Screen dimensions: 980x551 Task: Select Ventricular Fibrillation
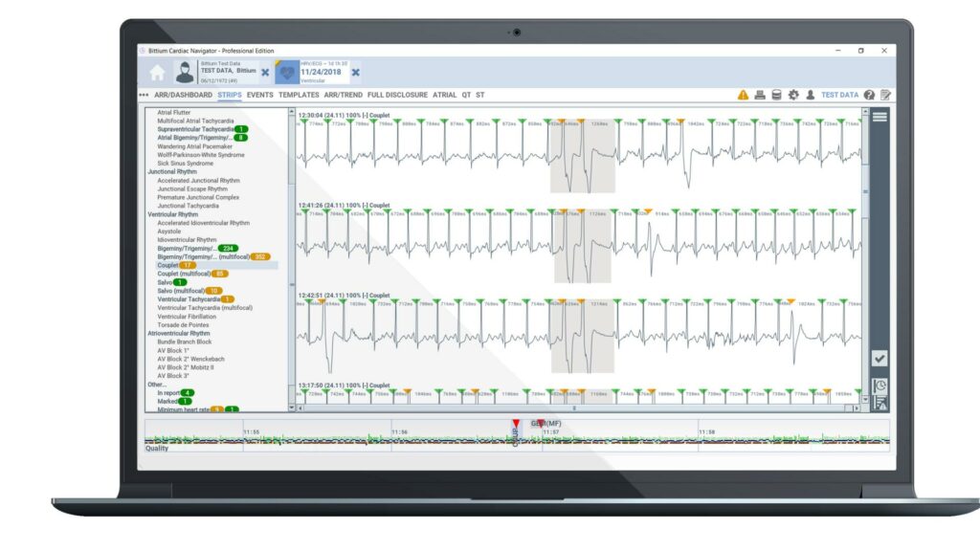coord(187,317)
